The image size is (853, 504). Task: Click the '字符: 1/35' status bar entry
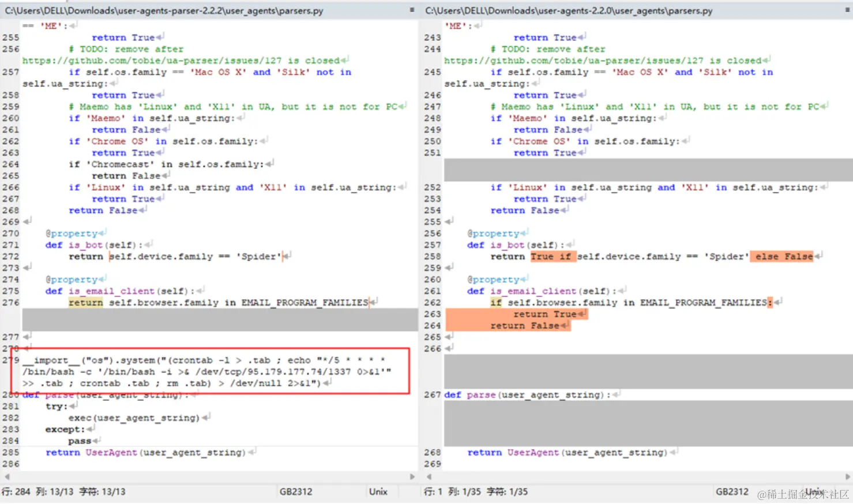pyautogui.click(x=507, y=492)
